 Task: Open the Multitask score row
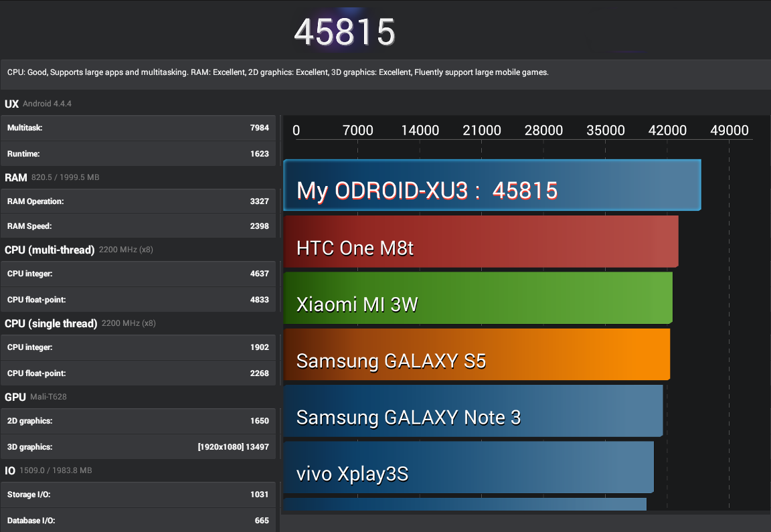(138, 128)
